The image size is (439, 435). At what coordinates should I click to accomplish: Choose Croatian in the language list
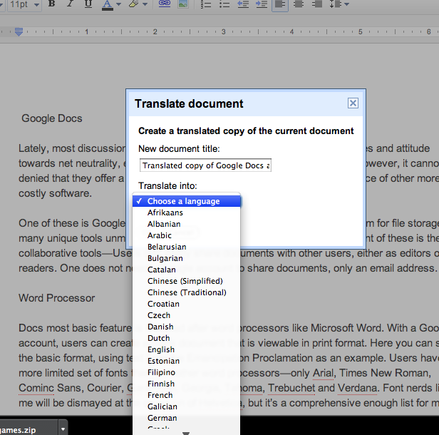(x=187, y=304)
